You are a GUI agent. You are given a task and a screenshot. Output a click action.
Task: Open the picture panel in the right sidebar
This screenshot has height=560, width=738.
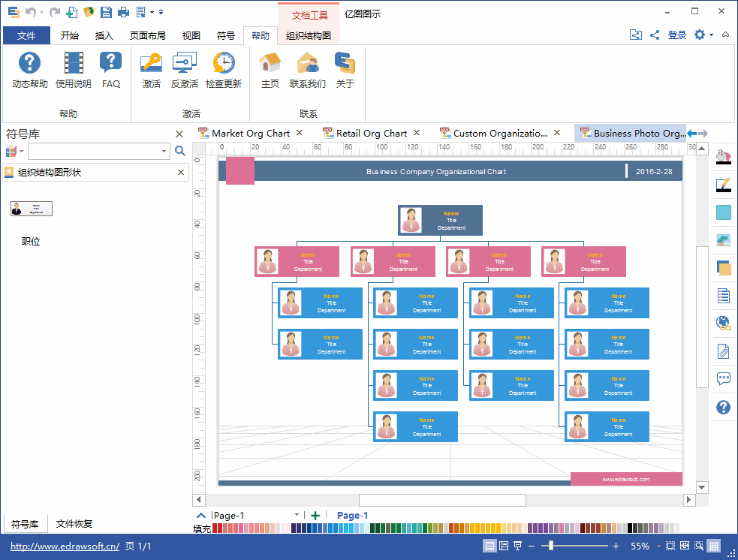click(x=724, y=240)
